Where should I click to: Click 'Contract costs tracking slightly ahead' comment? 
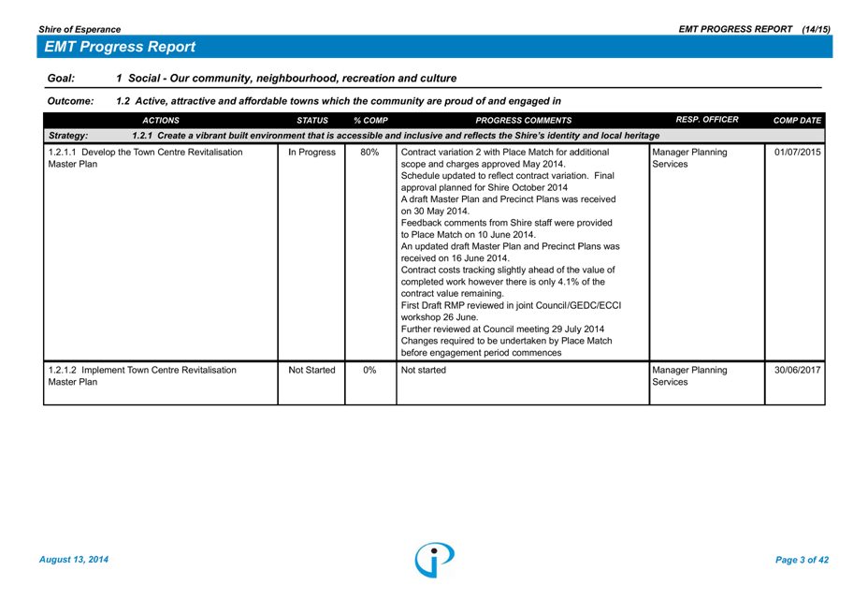[508, 282]
